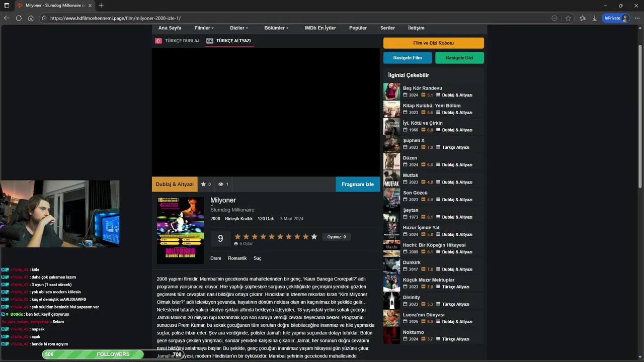Image resolution: width=644 pixels, height=362 pixels.
Task: Click the Dublaj & Altyazı yellow label
Action: (175, 185)
